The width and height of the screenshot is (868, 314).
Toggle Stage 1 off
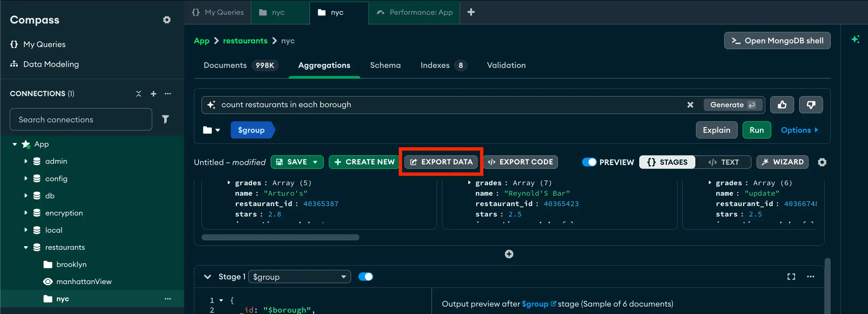point(366,276)
